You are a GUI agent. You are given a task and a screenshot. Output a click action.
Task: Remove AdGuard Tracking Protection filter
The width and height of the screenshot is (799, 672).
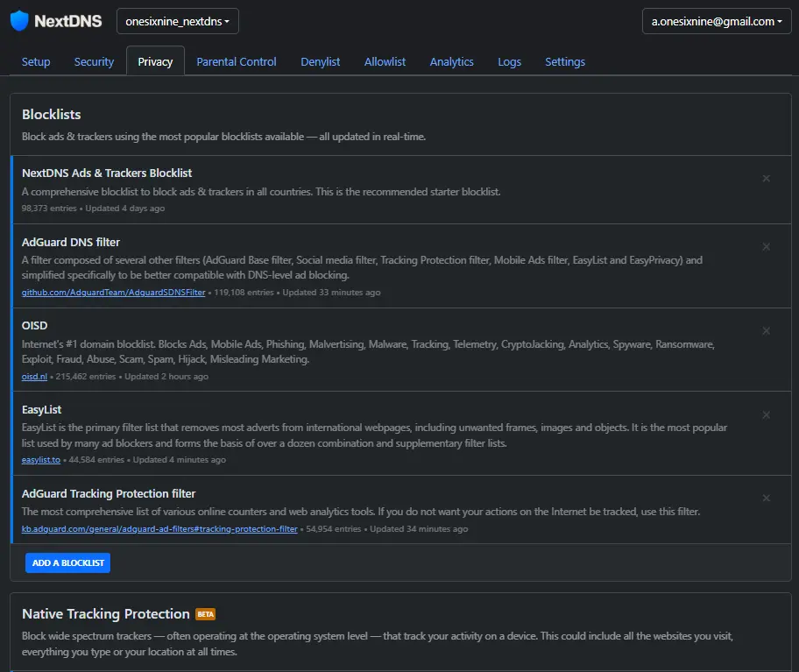[766, 498]
